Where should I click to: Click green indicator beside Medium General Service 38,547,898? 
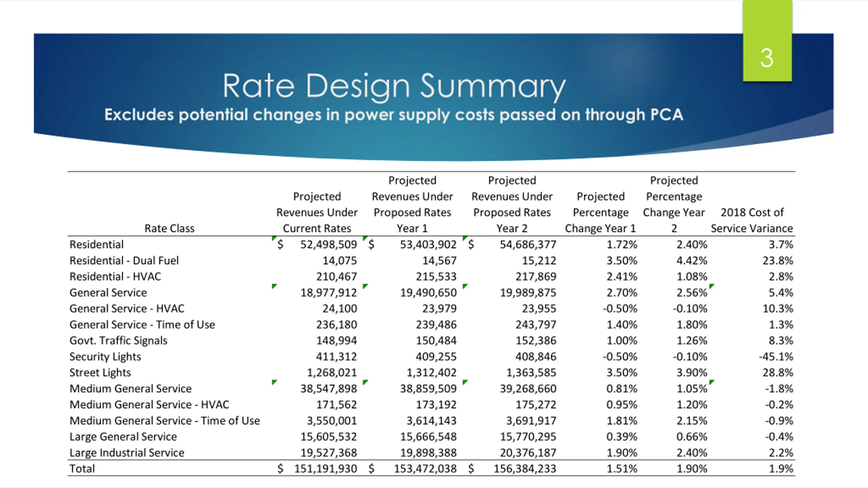[275, 382]
